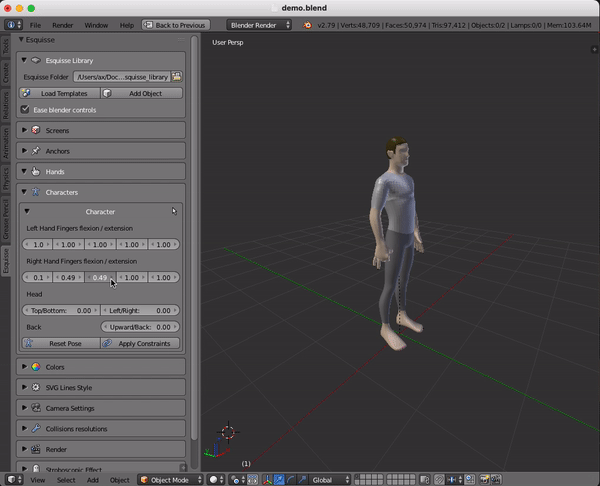The width and height of the screenshot is (600, 486).
Task: Open the Blender Render engine dropdown
Action: coord(259,25)
